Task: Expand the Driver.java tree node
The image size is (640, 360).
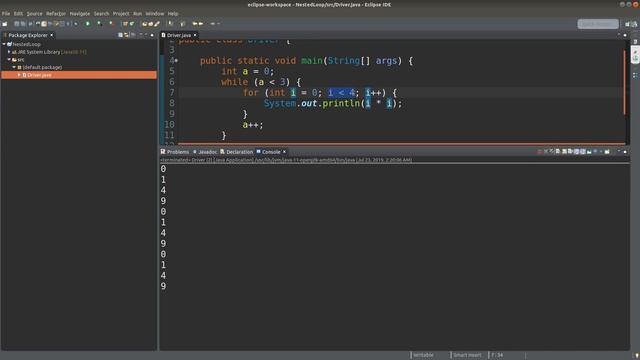Action: click(x=19, y=75)
